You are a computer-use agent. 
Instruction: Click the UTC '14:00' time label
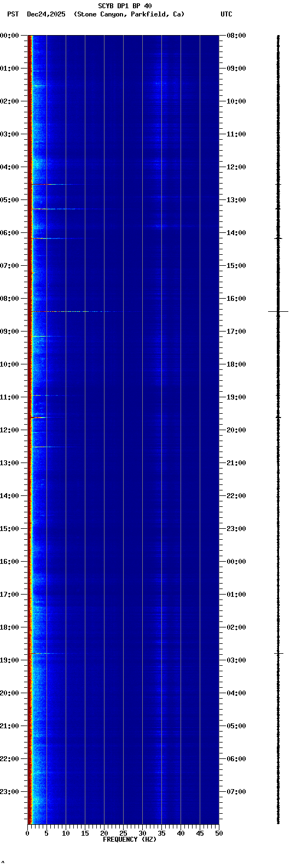click(x=236, y=233)
